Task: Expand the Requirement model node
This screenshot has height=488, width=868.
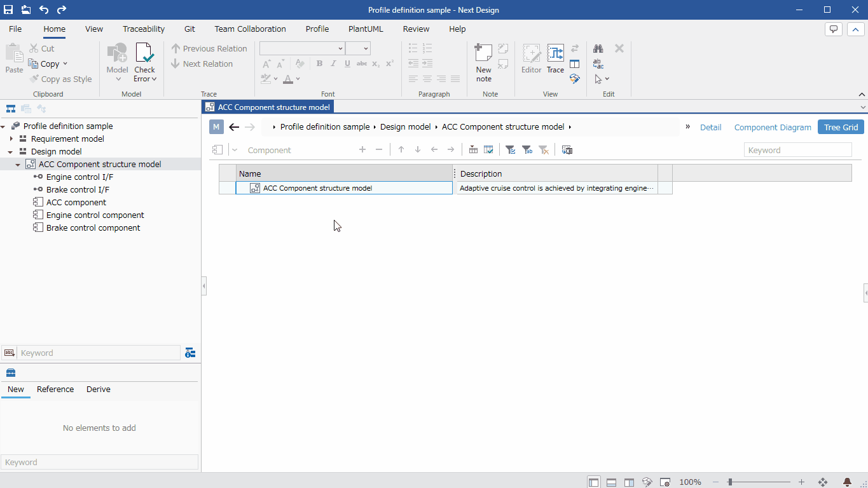Action: coord(11,139)
